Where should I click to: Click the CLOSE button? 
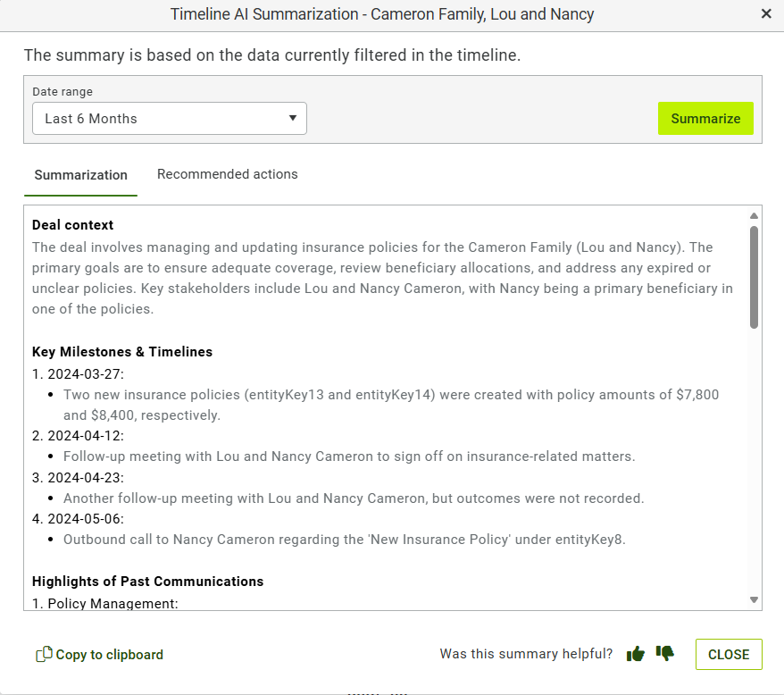(x=729, y=655)
